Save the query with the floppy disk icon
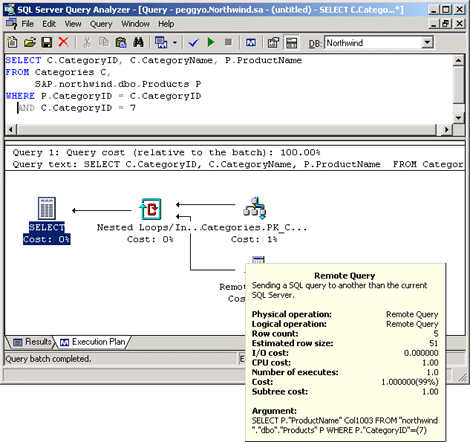Viewport: 470px width, 442px height. coord(46,42)
